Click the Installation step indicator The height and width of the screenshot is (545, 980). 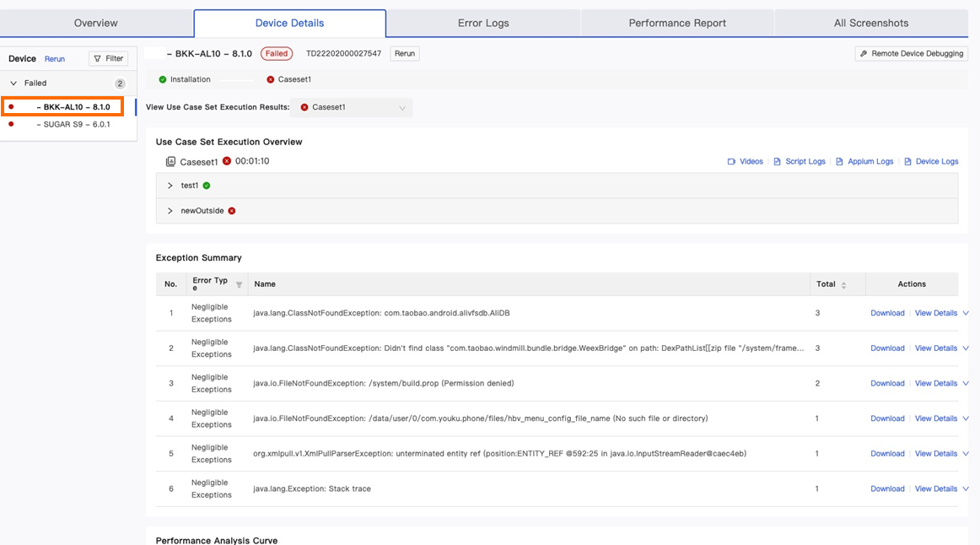[x=185, y=79]
